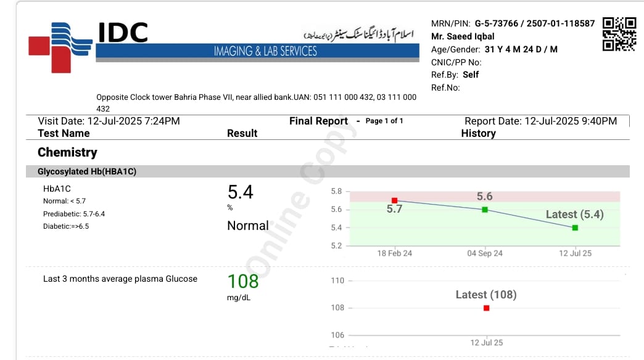Select the green 5.6 data point marker
This screenshot has width=644, height=360.
pyautogui.click(x=485, y=210)
